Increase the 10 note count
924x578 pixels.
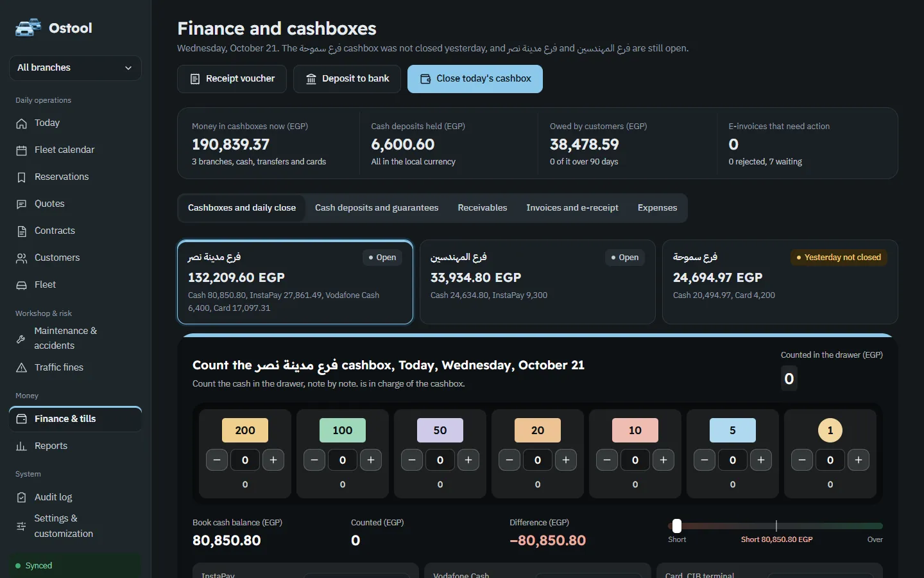pyautogui.click(x=663, y=460)
